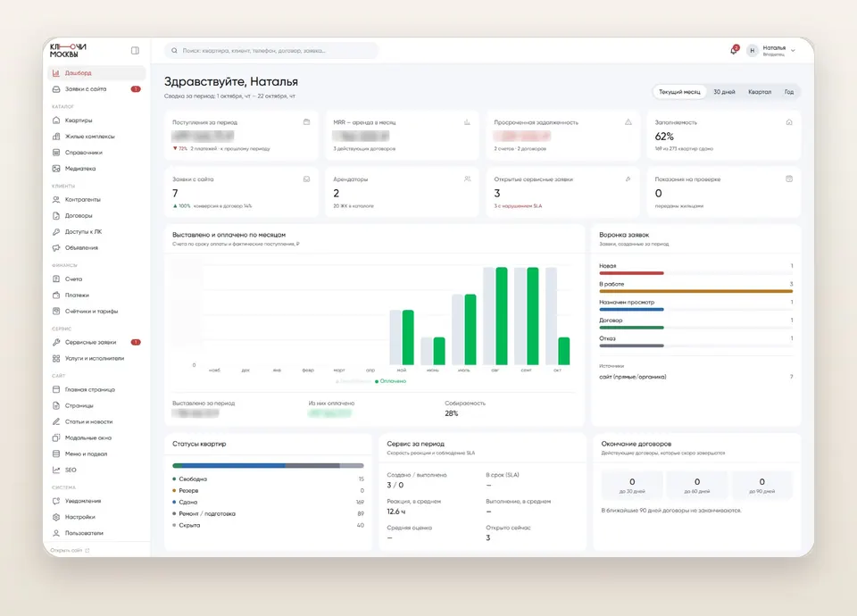Screen dimensions: 857x616
Task: Open Платежи in the sidebar
Action: 96,296
